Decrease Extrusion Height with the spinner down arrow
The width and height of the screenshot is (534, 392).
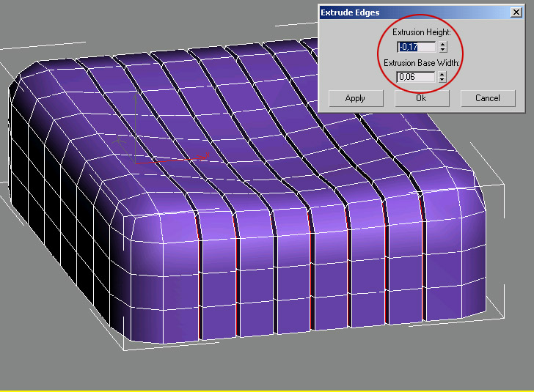click(x=443, y=50)
